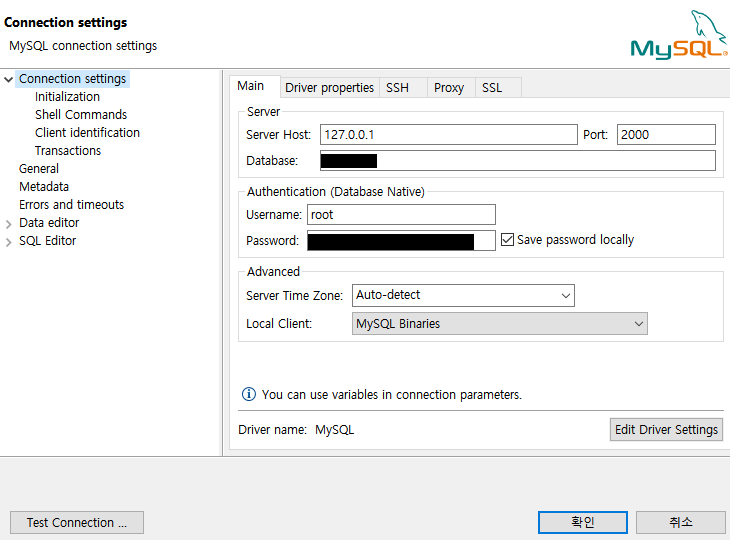This screenshot has width=730, height=540.
Task: Switch to the Driver properties tab
Action: 330,88
